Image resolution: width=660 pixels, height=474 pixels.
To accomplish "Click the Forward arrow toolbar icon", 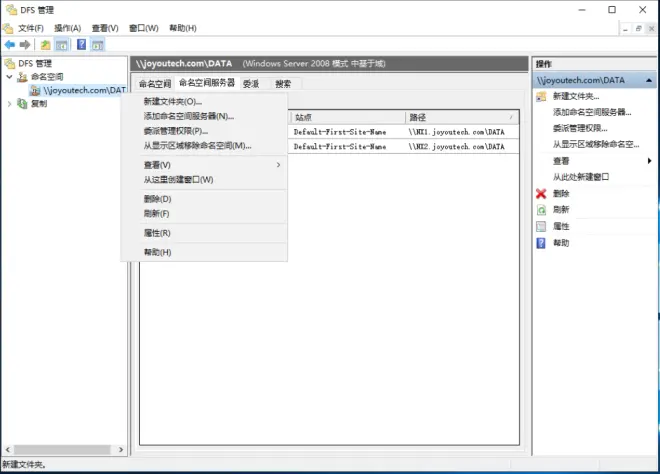I will click(x=25, y=44).
